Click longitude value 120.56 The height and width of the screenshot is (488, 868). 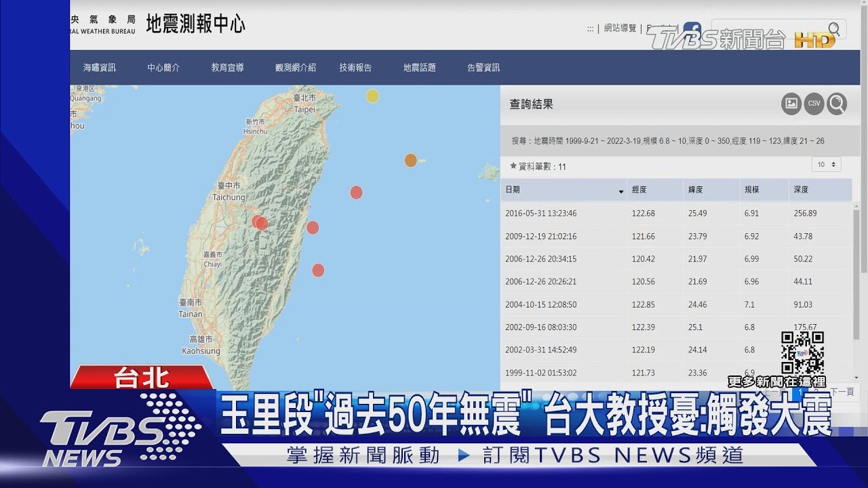644,281
